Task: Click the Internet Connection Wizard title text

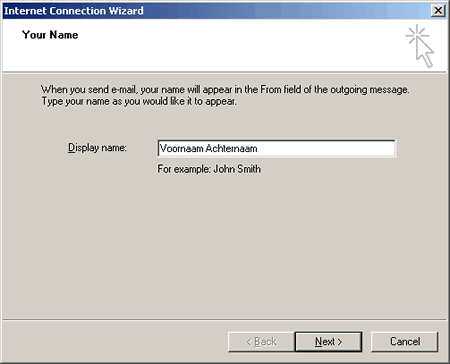Action: 74,11
